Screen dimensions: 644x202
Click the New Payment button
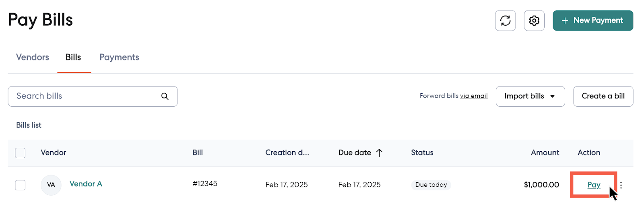click(x=592, y=21)
